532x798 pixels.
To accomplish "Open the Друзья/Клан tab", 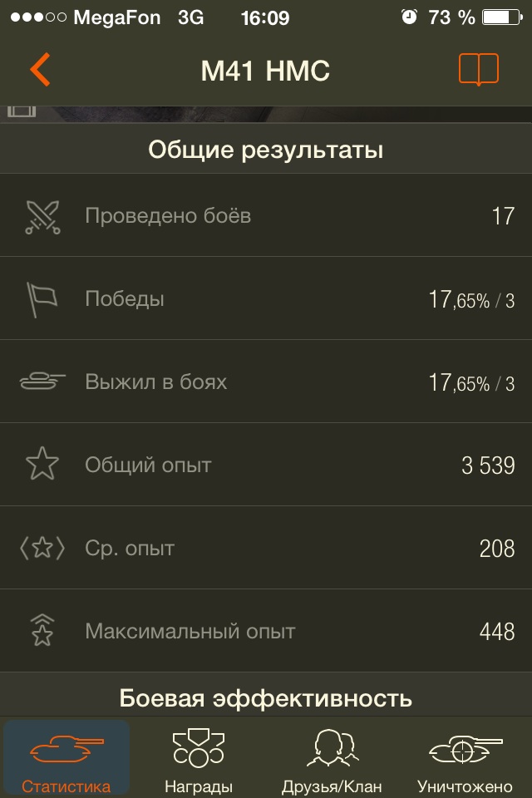I will tap(332, 758).
